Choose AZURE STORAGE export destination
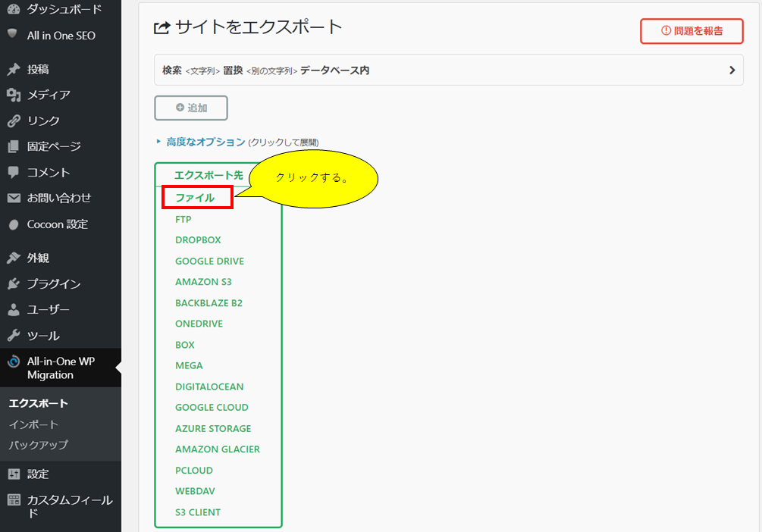The image size is (762, 532). [x=213, y=428]
